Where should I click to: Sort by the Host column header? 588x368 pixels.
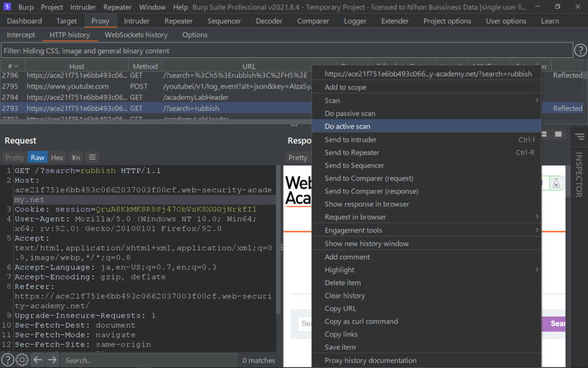77,66
